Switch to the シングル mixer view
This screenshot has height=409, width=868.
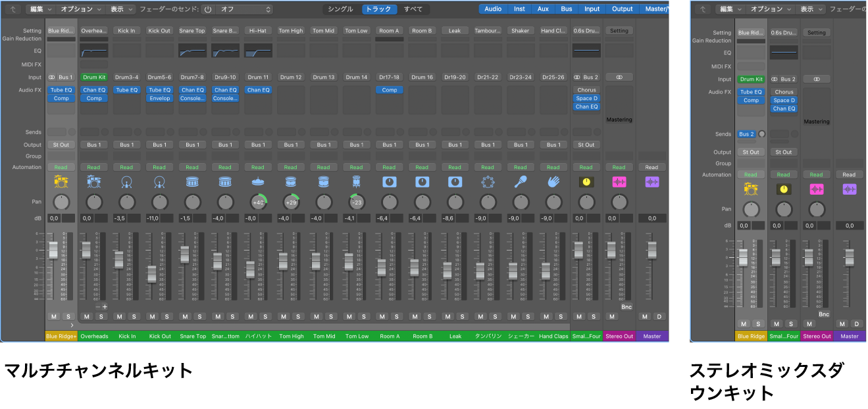341,10
